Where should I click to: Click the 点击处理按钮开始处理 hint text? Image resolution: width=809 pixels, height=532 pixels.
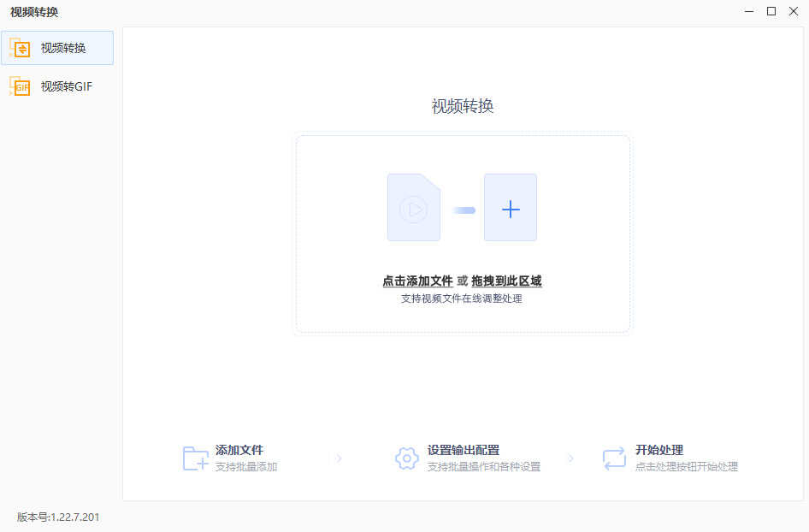[x=687, y=466]
